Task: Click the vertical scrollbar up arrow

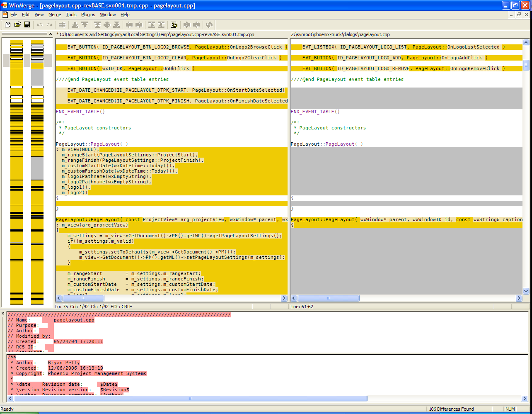Action: [526, 42]
